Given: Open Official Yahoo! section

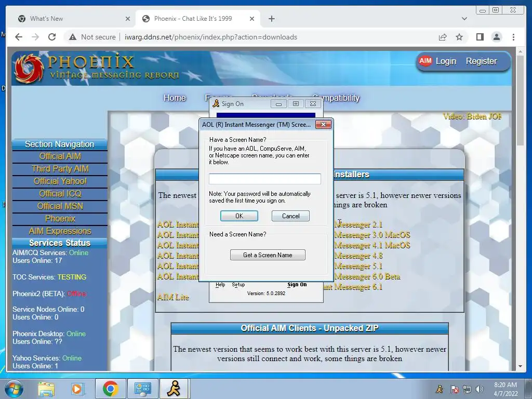Looking at the screenshot, I should click(60, 181).
